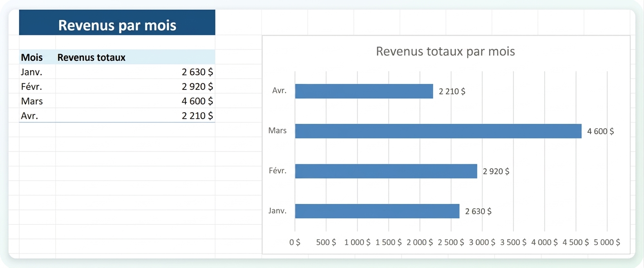
Task: Click the '3 000 $' horizontal axis label
Action: click(482, 242)
